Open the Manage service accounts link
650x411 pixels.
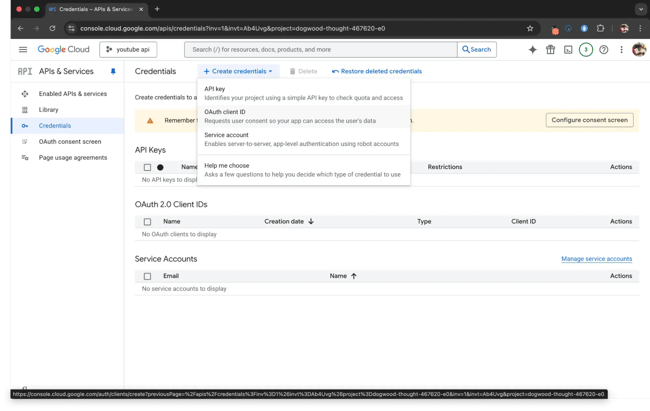(597, 259)
